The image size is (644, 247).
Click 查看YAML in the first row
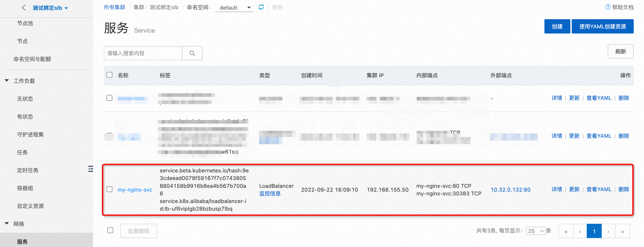[599, 98]
